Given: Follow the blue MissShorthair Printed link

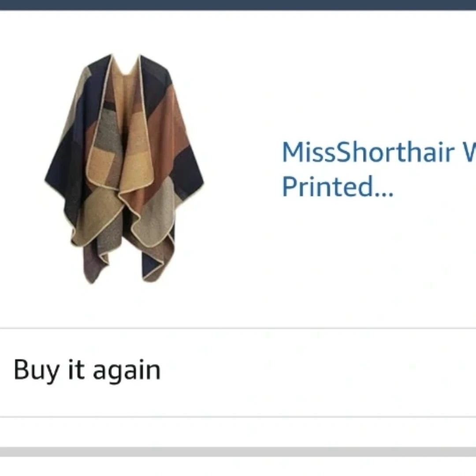Looking at the screenshot, I should [x=379, y=169].
